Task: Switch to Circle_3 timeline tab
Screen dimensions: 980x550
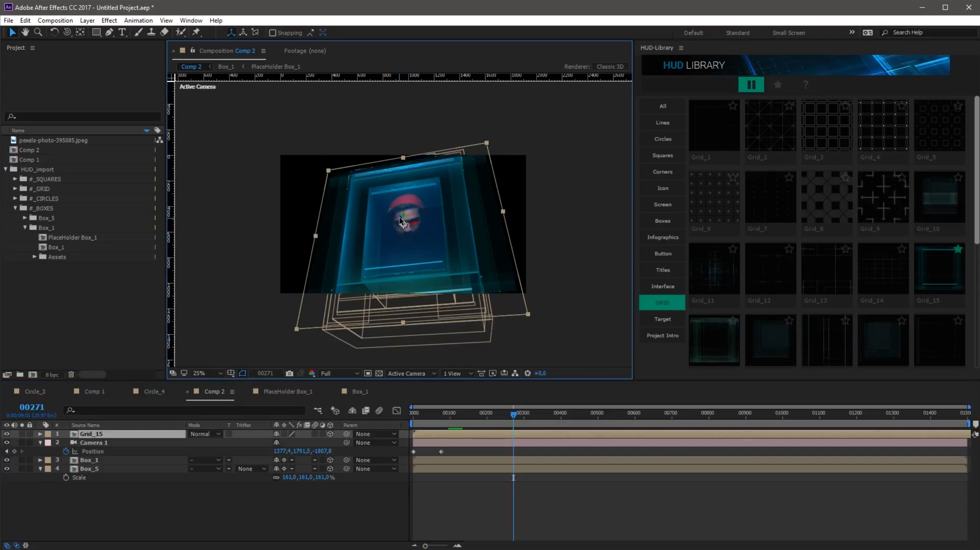Action: [x=35, y=391]
